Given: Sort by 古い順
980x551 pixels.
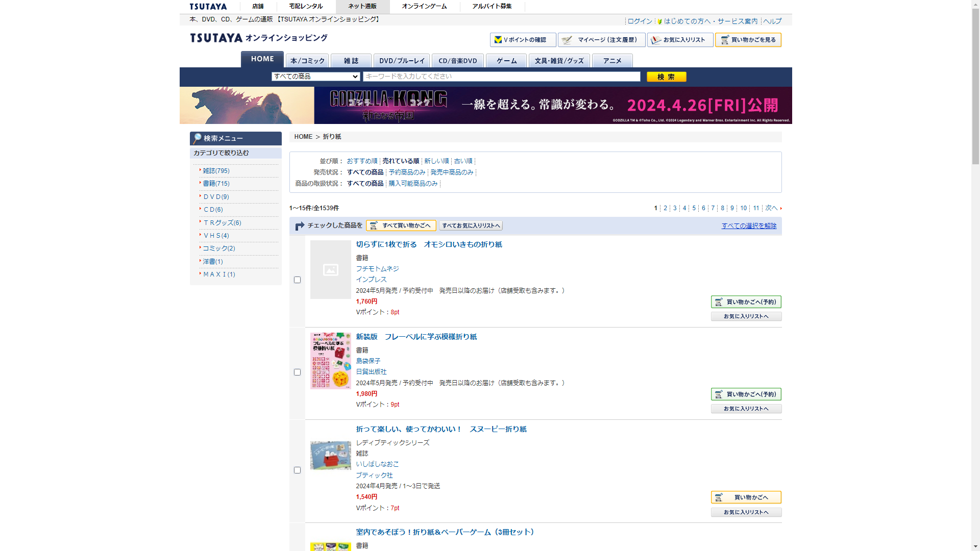Looking at the screenshot, I should [x=463, y=161].
